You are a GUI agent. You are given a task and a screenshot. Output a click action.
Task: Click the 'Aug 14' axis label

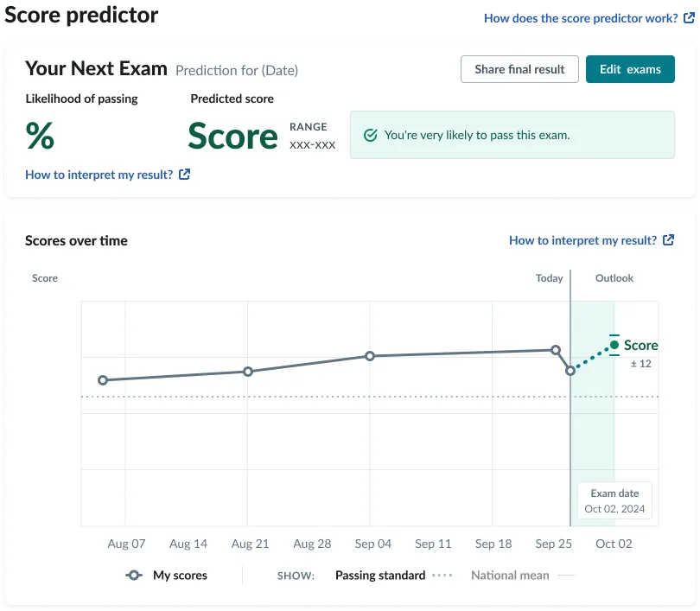188,544
